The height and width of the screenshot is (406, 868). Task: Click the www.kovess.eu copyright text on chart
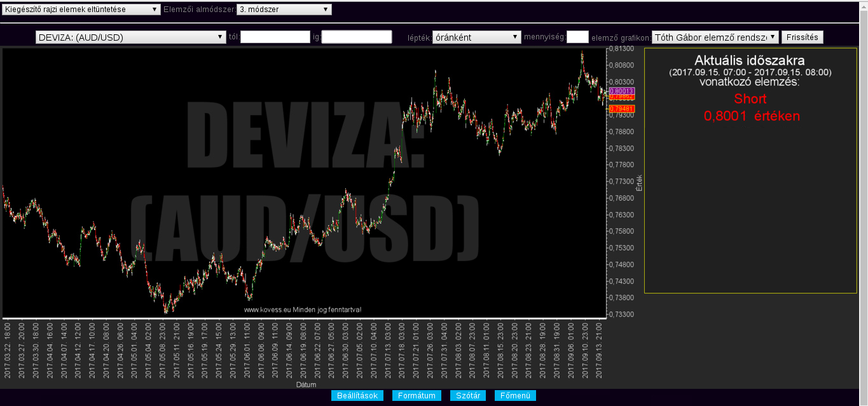point(303,310)
